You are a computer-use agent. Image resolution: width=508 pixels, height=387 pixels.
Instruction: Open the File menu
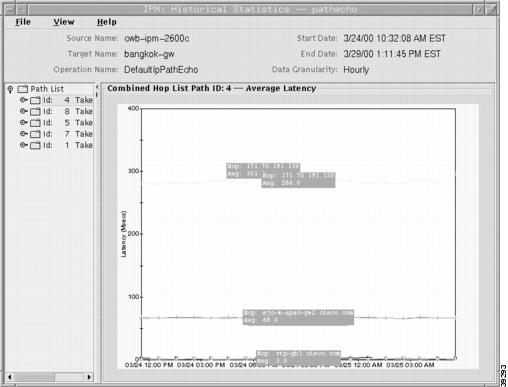click(23, 22)
